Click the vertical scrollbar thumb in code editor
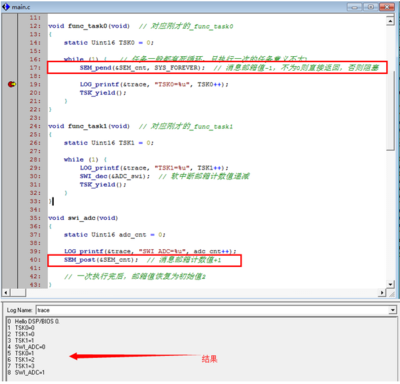Viewport: 400px width, 384px height. click(390, 110)
